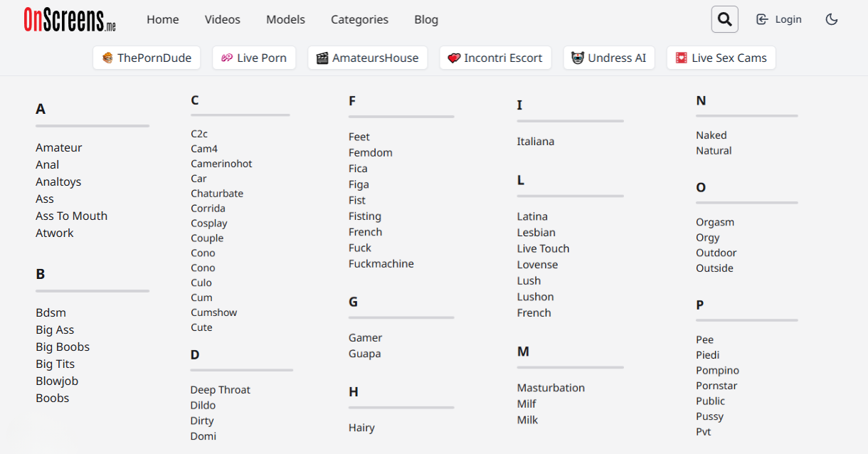This screenshot has height=454, width=868.
Task: Open the Chaturbate category link
Action: tap(217, 194)
